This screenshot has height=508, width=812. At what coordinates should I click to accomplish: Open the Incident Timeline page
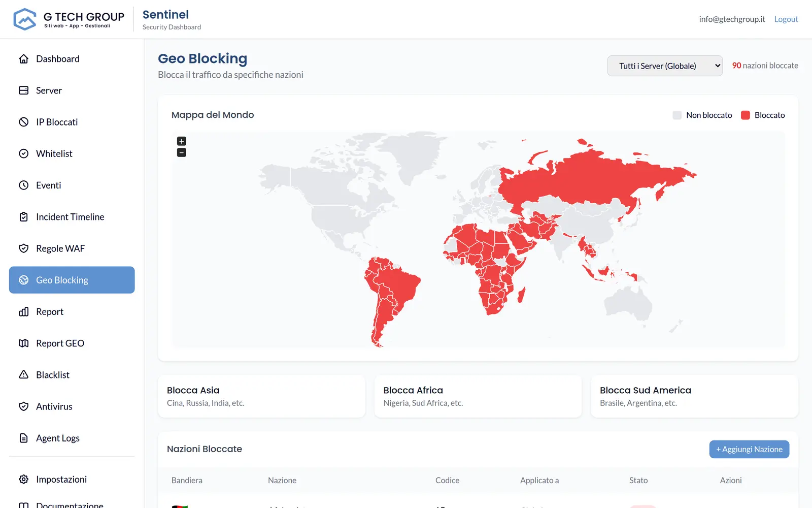pyautogui.click(x=72, y=217)
